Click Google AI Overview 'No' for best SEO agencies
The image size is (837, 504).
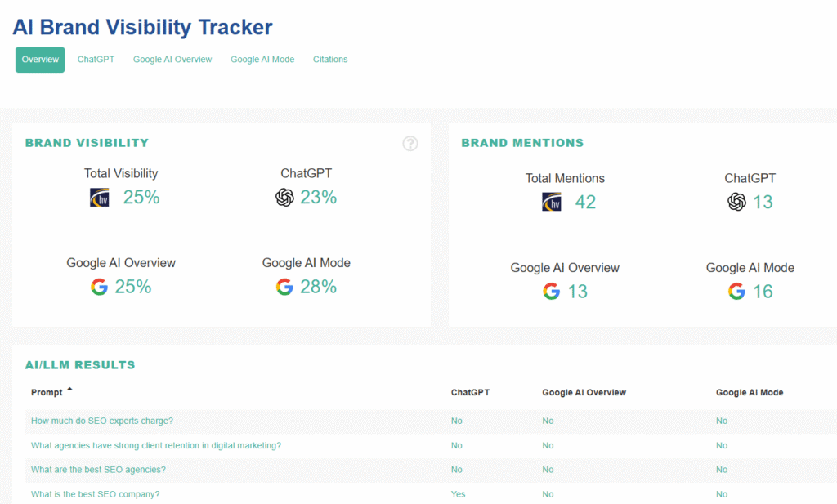tap(548, 470)
